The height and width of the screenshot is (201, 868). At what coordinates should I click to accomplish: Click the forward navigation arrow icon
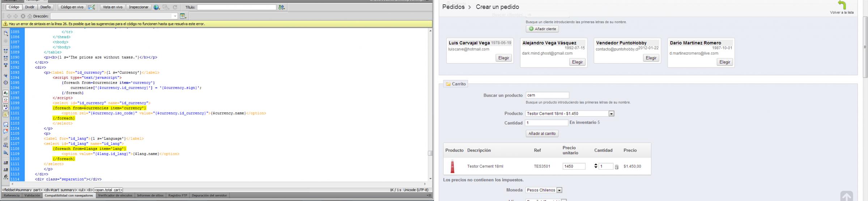tap(16, 16)
